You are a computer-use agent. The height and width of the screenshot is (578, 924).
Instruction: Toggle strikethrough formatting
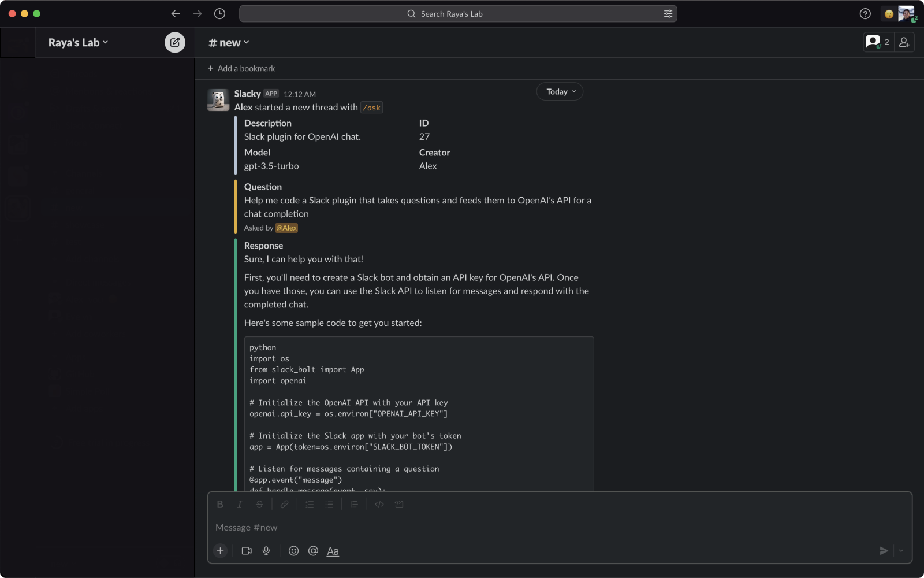(259, 505)
